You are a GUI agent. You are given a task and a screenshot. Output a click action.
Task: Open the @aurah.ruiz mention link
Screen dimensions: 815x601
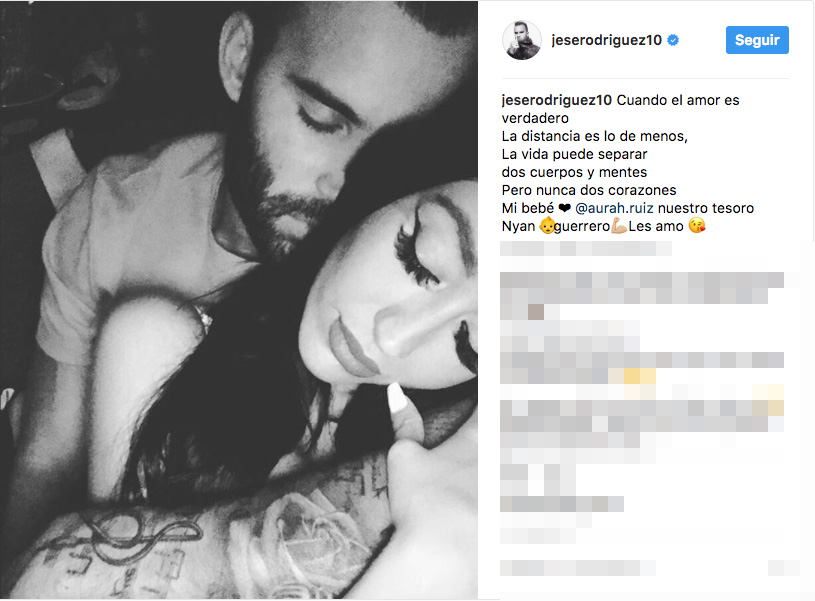[614, 208]
